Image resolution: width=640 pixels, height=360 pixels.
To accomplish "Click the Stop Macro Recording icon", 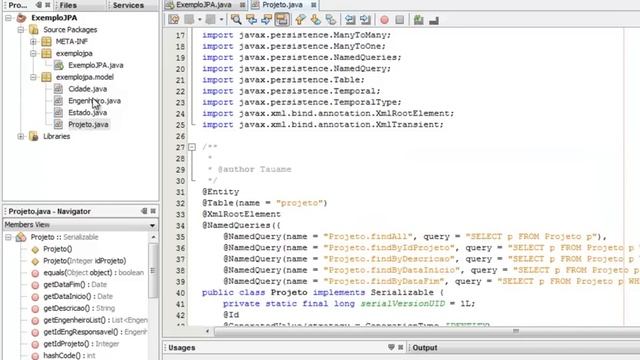I will pos(400,20).
